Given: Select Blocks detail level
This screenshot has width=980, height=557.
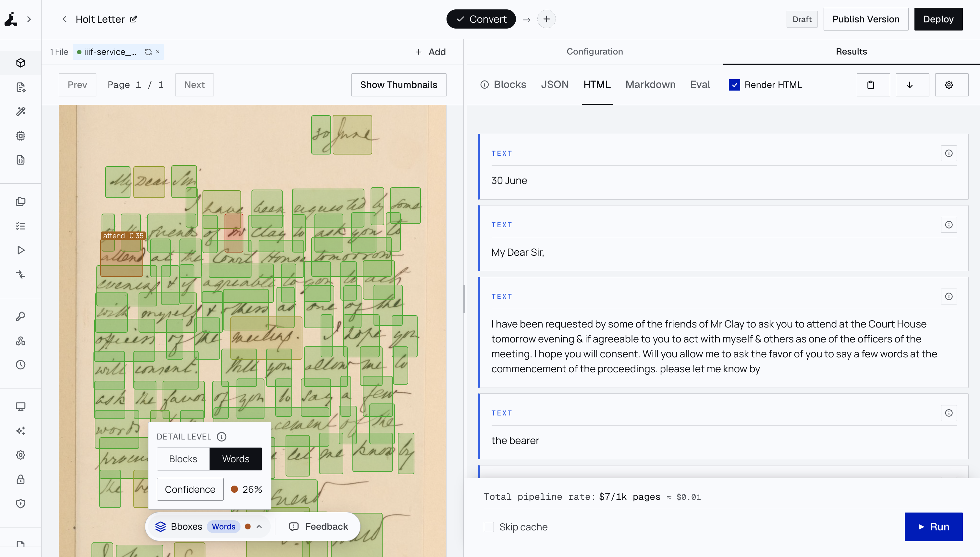Looking at the screenshot, I should [183, 459].
